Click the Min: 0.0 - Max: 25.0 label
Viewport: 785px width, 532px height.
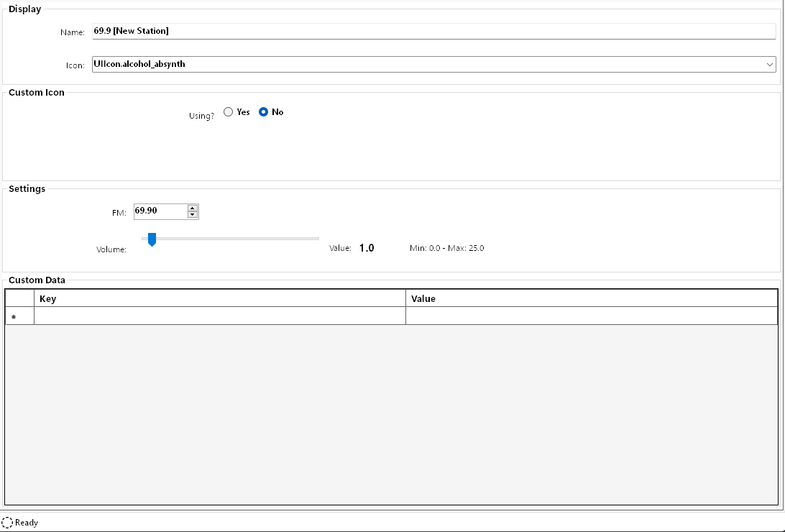pos(446,248)
